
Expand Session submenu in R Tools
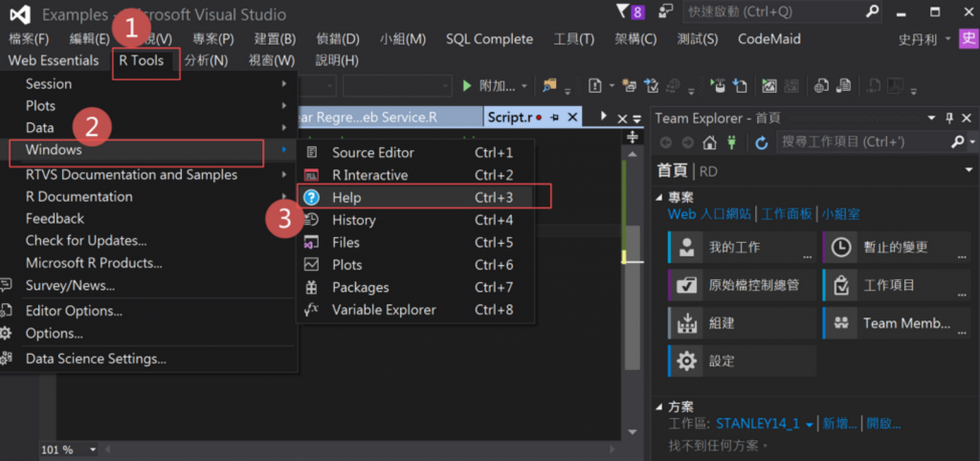(148, 84)
